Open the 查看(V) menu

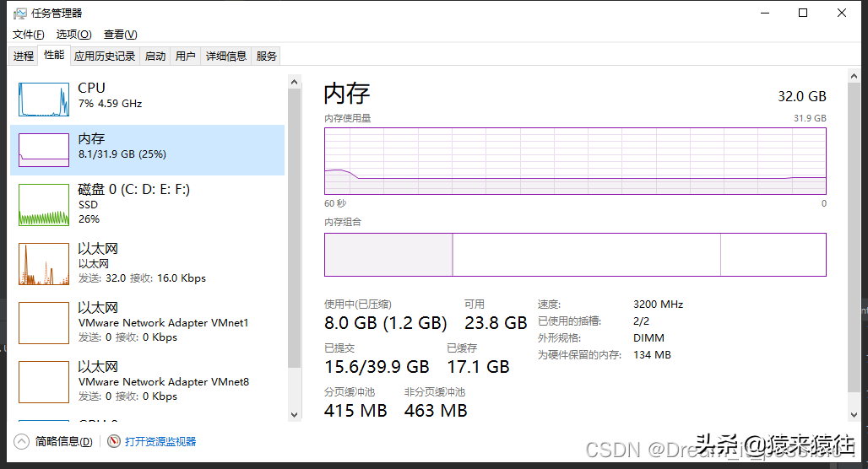(120, 35)
